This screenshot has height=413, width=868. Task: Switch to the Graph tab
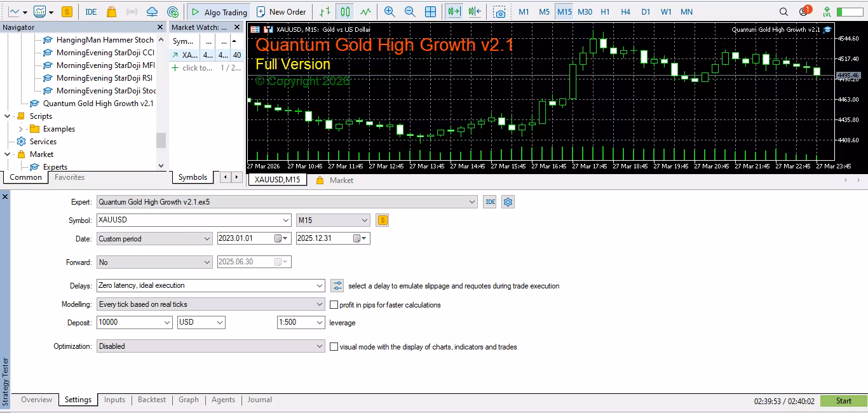click(x=188, y=400)
